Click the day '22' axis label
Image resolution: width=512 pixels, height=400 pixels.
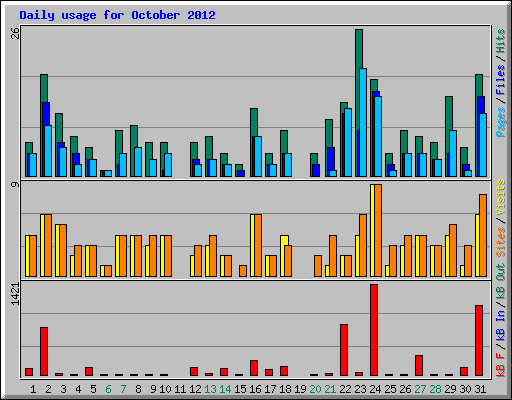click(x=345, y=389)
